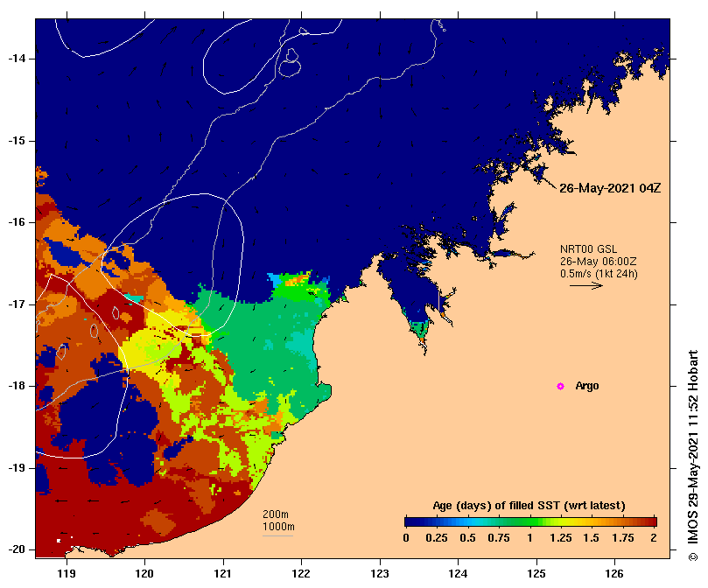Click the latitude axis label '-19'
The height and width of the screenshot is (588, 708).
(x=18, y=468)
